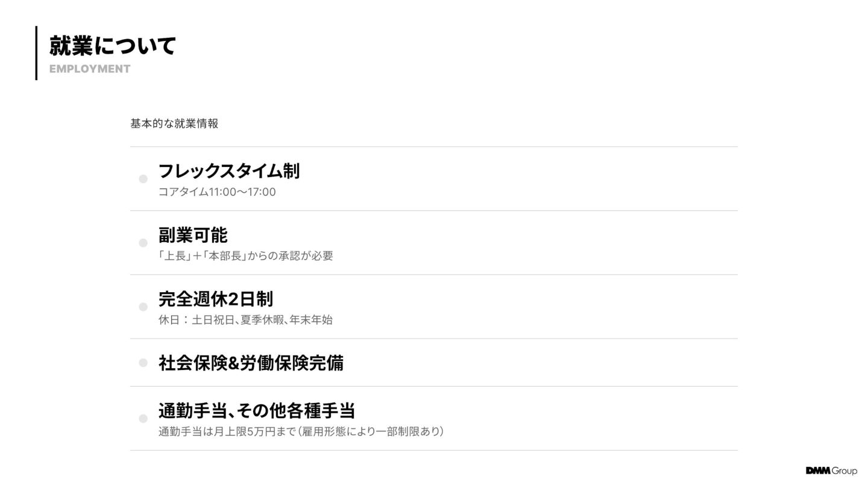Click the 完全週休2日制 heading
The height and width of the screenshot is (488, 868).
click(x=215, y=299)
